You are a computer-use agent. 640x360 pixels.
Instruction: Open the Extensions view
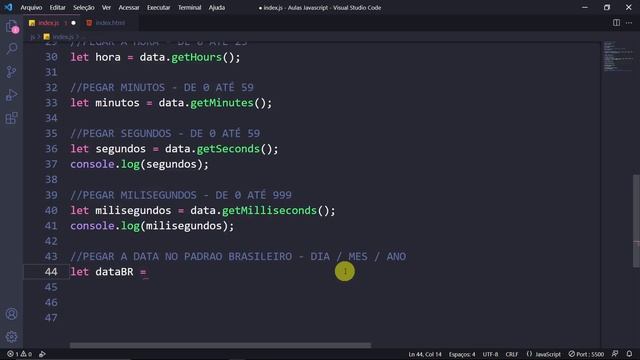tap(11, 118)
